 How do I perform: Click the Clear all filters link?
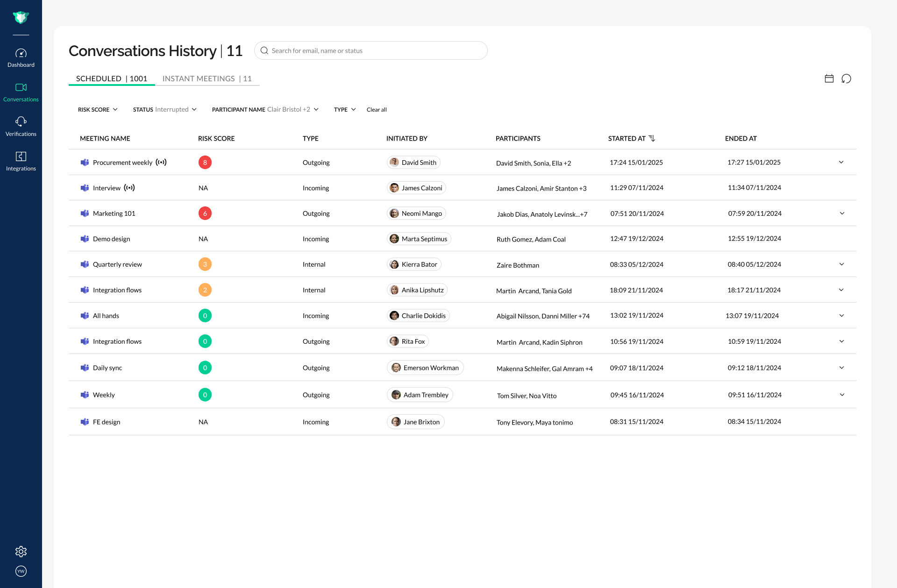click(x=377, y=110)
